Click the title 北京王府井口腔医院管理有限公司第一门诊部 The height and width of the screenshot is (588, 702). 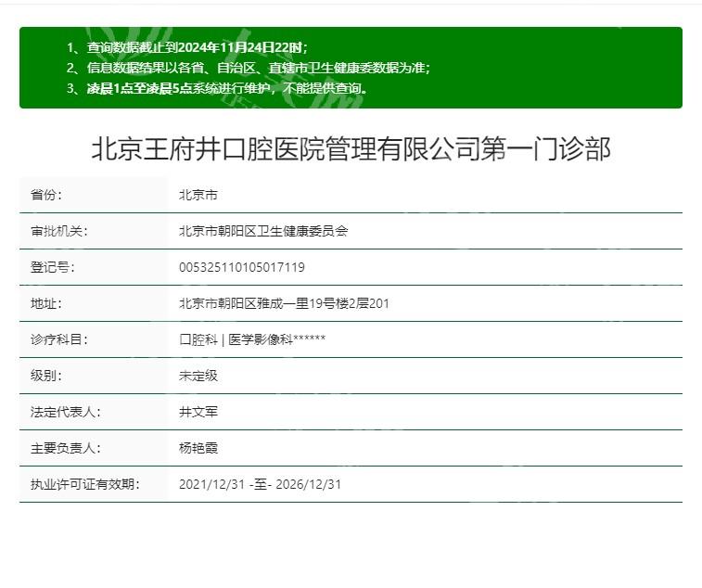coord(351,148)
